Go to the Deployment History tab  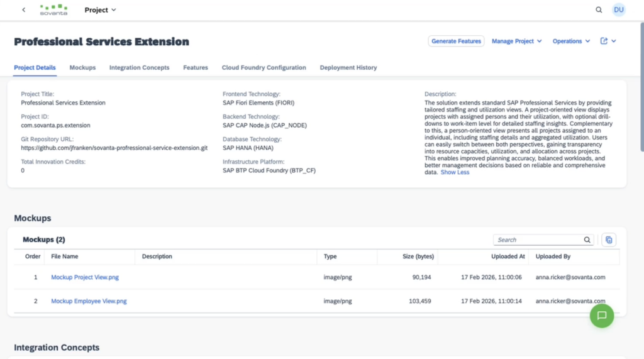point(348,67)
